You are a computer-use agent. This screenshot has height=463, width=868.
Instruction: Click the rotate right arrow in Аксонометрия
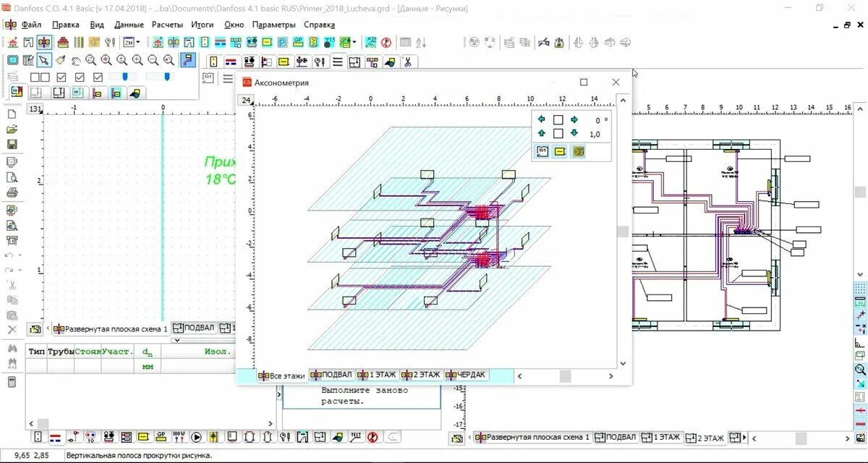tap(574, 120)
